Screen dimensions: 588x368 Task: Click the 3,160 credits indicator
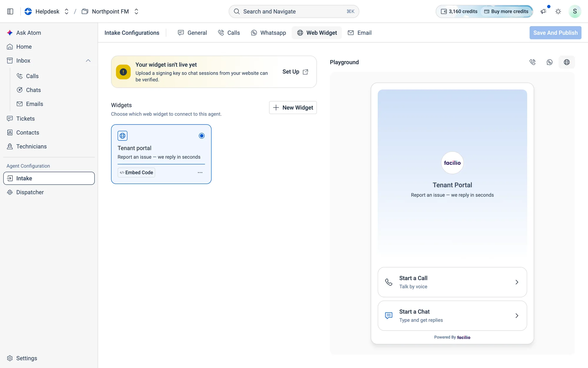pos(459,11)
